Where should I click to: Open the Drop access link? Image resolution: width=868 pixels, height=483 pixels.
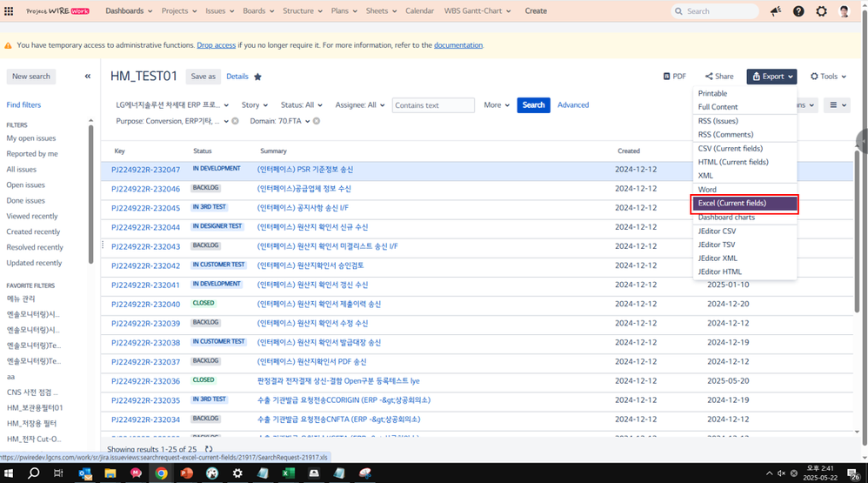pos(217,45)
